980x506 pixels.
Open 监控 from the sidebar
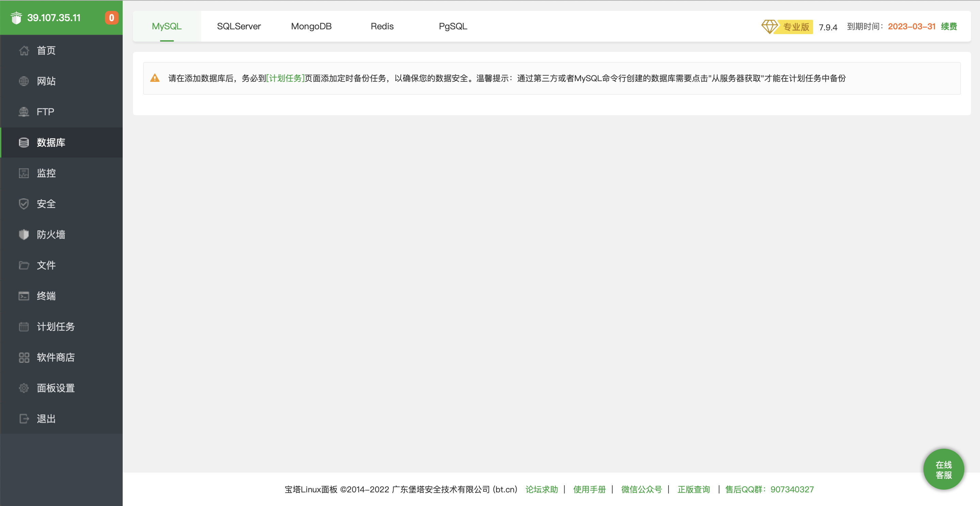click(x=46, y=173)
